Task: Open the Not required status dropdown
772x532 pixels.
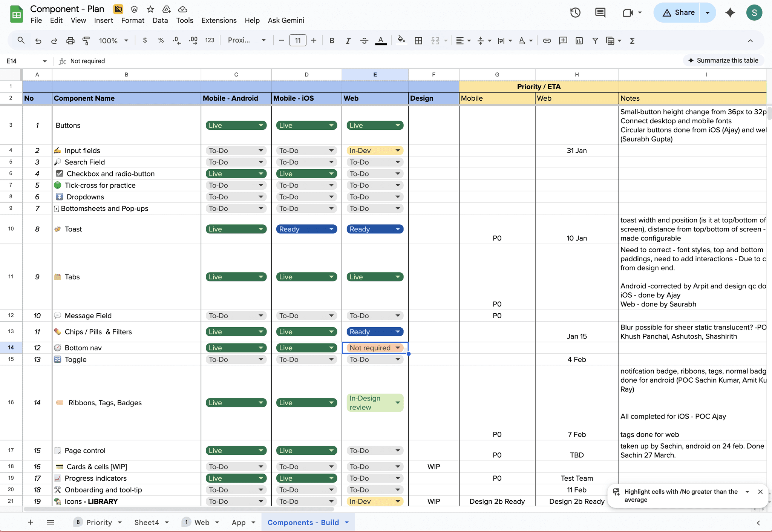Action: click(x=398, y=348)
